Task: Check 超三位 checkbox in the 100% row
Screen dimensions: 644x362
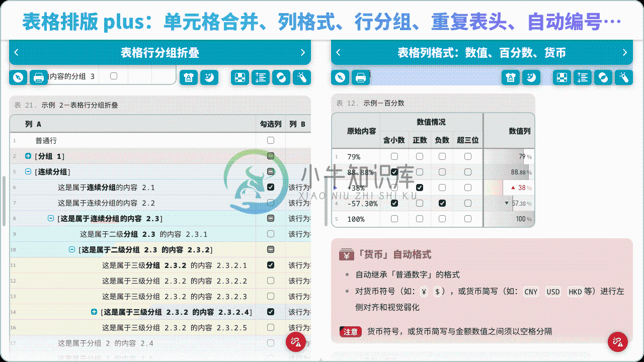Action: point(468,219)
